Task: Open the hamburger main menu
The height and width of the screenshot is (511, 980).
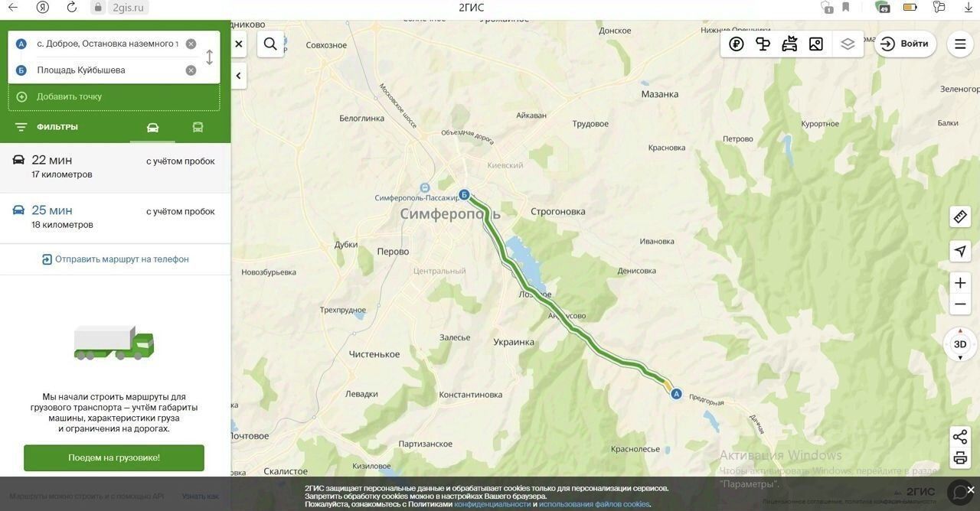Action: (960, 44)
